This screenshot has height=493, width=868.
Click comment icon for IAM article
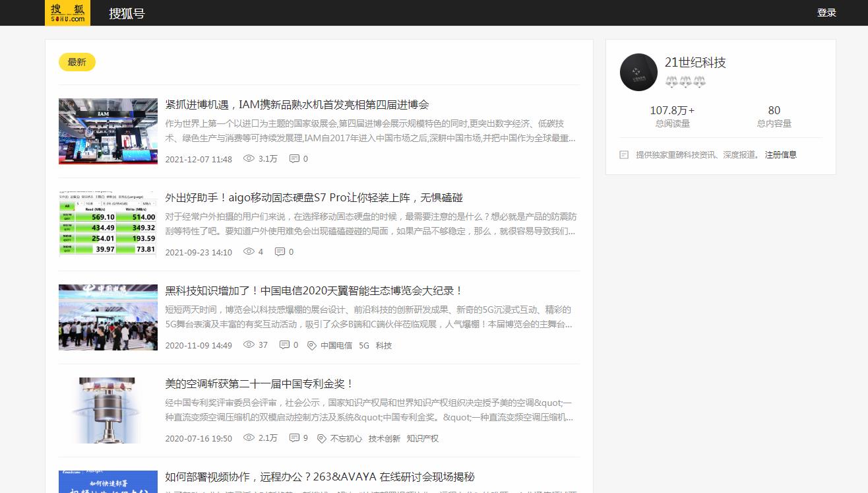[x=294, y=158]
